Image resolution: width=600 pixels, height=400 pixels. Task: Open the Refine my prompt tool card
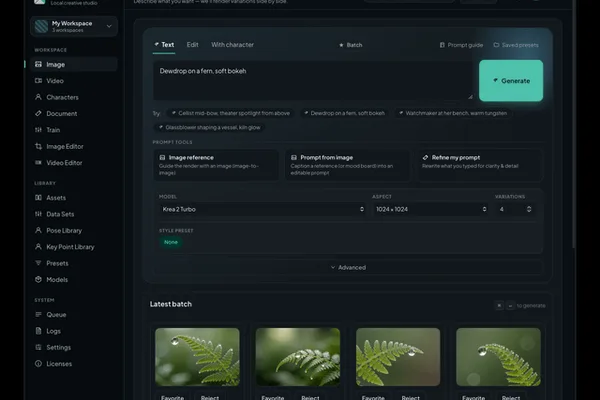coord(479,165)
